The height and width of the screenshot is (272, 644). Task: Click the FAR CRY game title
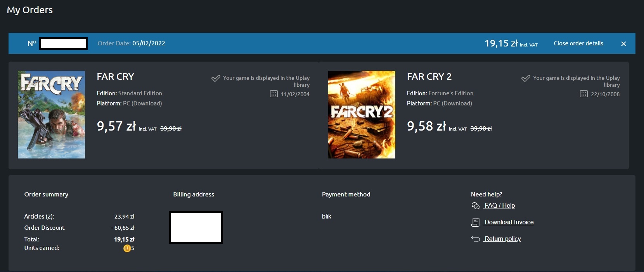click(115, 77)
